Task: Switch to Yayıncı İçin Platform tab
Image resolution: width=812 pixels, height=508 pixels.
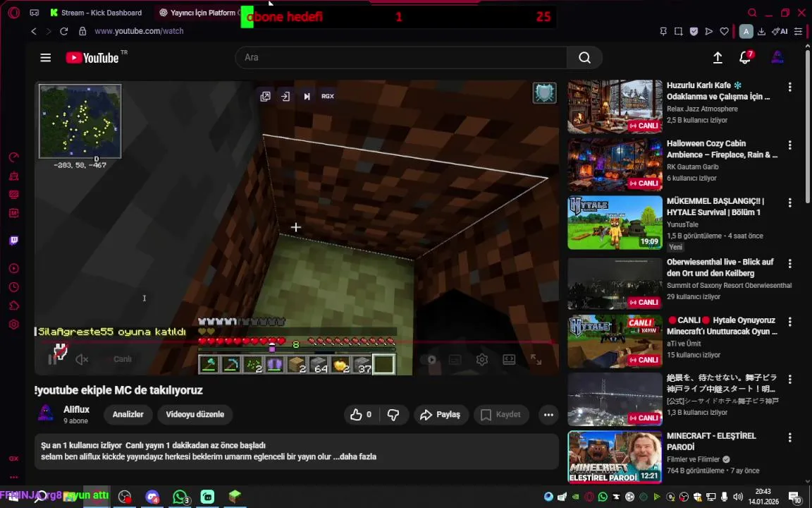Action: click(200, 13)
